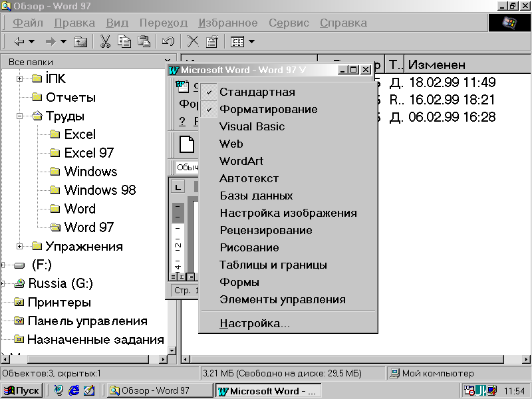532x399 pixels.
Task: Open the Справка menu
Action: tap(343, 23)
